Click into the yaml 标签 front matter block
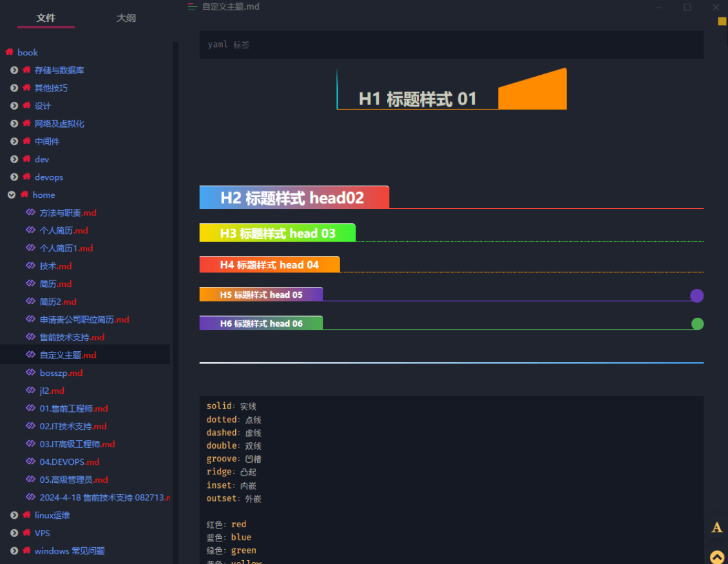 (451, 44)
